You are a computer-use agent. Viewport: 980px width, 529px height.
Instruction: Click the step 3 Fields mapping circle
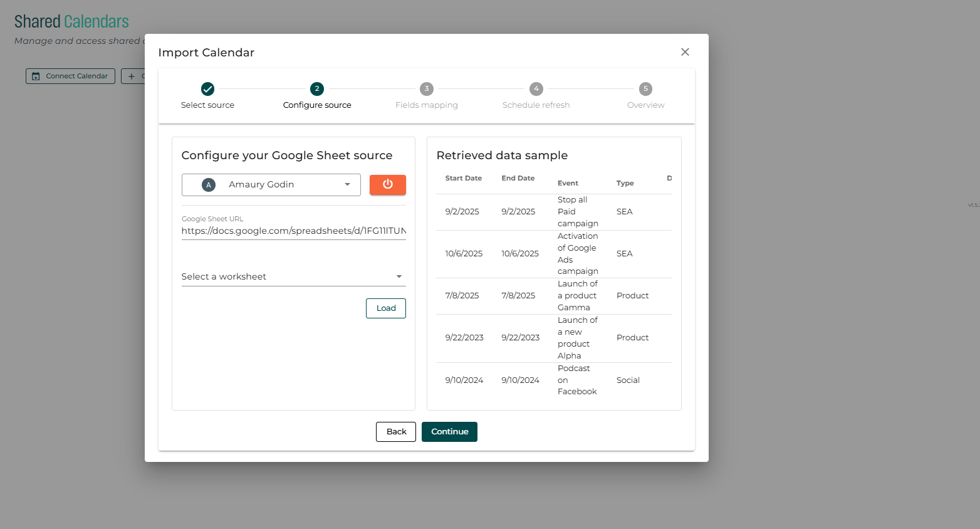point(427,89)
